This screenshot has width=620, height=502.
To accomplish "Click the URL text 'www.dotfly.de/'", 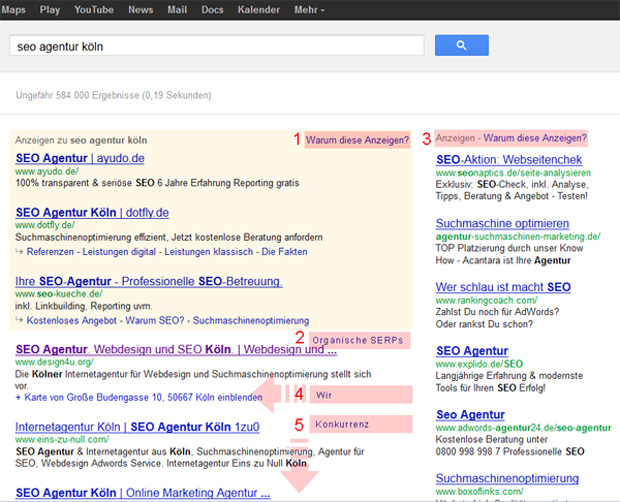I will tap(45, 225).
